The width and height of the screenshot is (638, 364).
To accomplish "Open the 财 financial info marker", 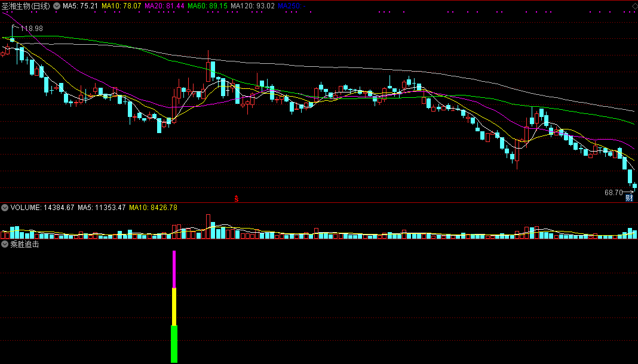I will 629,198.
